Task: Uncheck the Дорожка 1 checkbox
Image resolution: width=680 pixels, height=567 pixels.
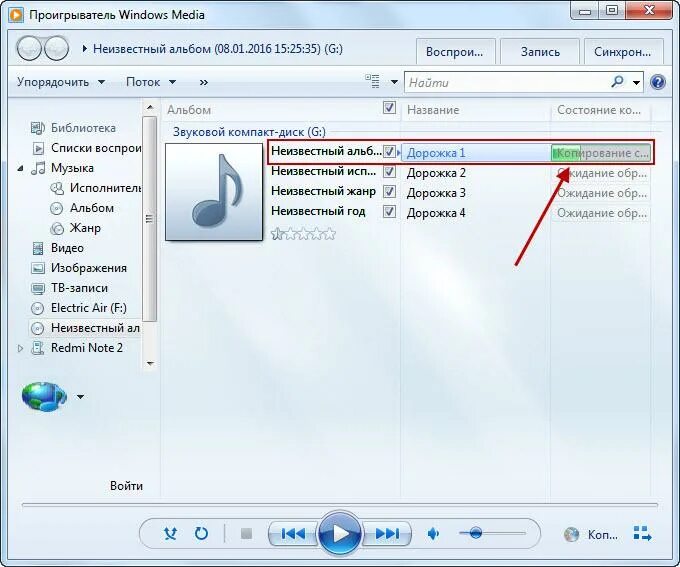Action: 389,152
